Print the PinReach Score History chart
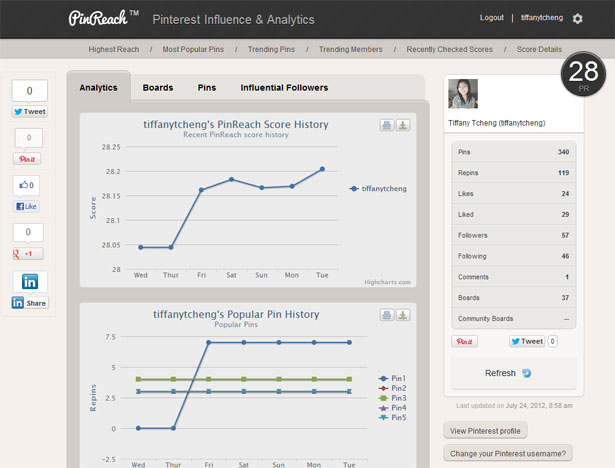The width and height of the screenshot is (615, 468). pyautogui.click(x=387, y=125)
